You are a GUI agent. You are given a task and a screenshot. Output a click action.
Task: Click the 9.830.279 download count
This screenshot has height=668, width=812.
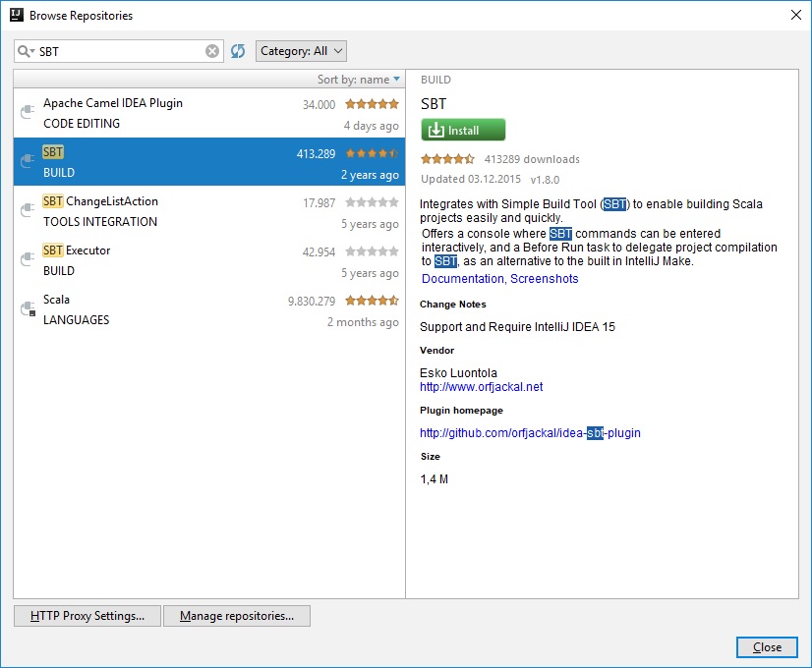(312, 302)
